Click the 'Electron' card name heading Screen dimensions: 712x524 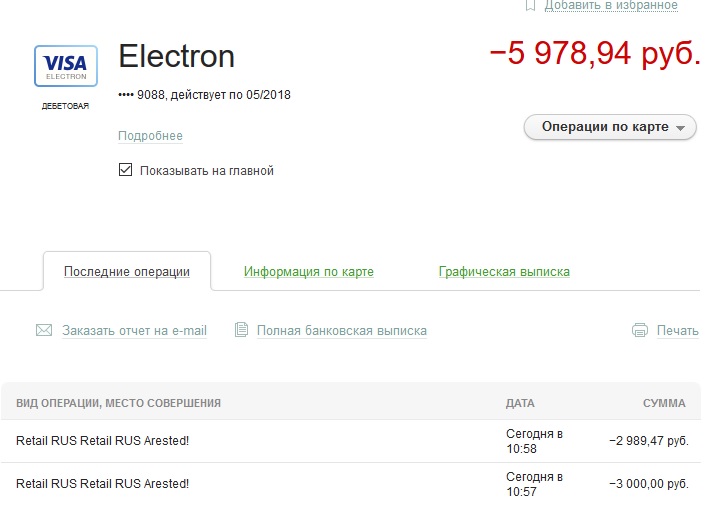tap(176, 56)
